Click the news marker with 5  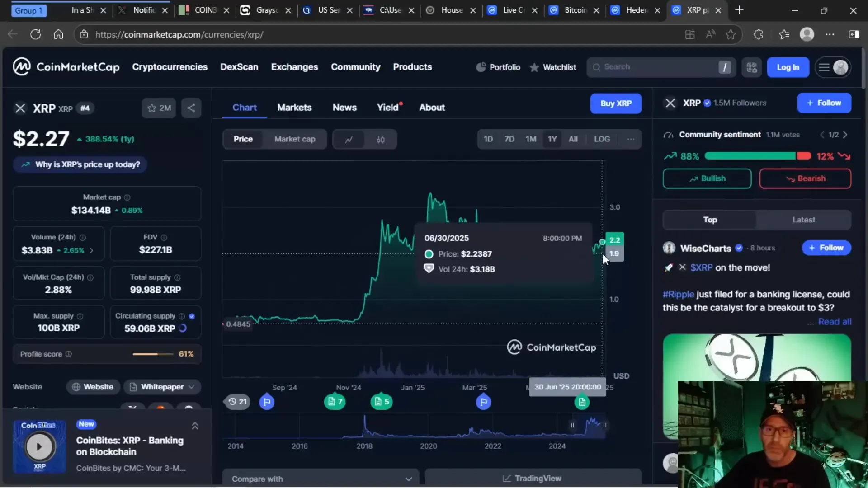[x=381, y=402]
